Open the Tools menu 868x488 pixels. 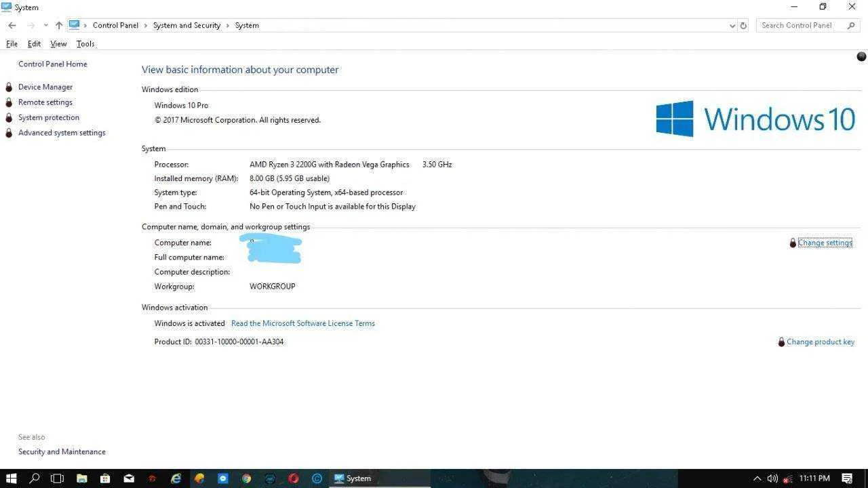pyautogui.click(x=85, y=43)
